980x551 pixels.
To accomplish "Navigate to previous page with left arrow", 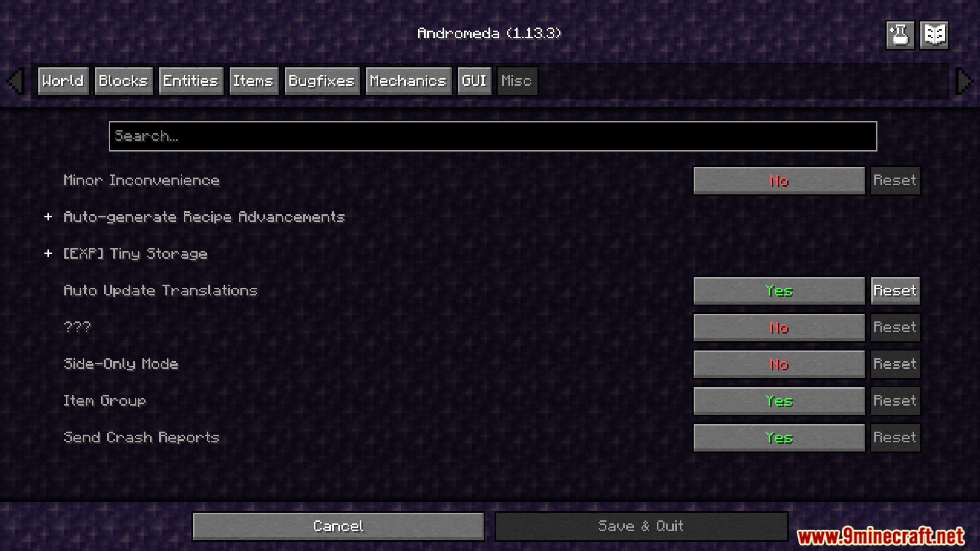I will click(17, 81).
